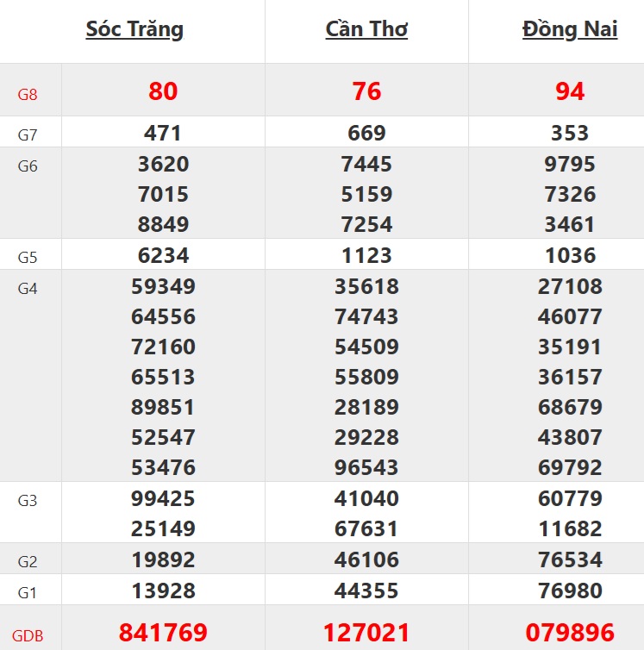Click the GDB special prize row label
Screen dimensions: 644x650
click(28, 637)
